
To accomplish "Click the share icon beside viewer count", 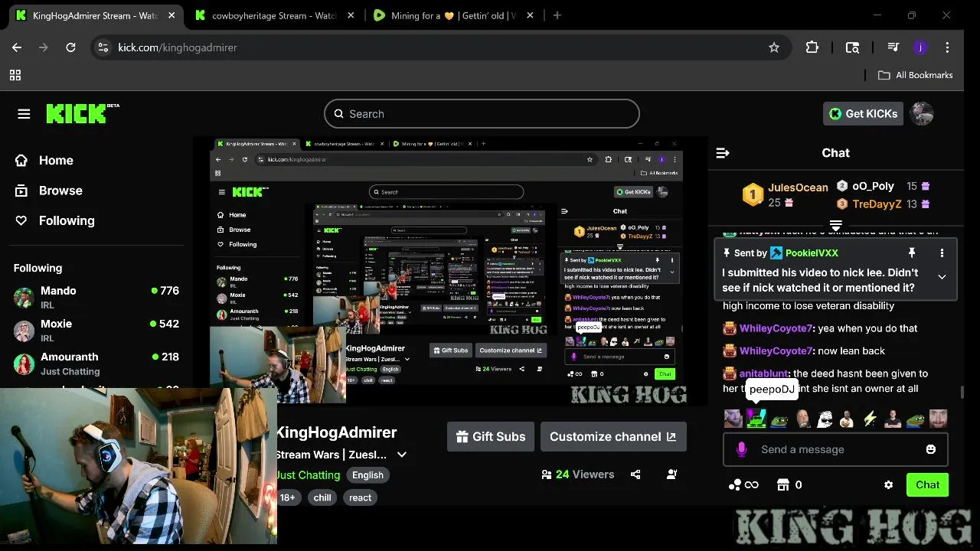I will [635, 474].
